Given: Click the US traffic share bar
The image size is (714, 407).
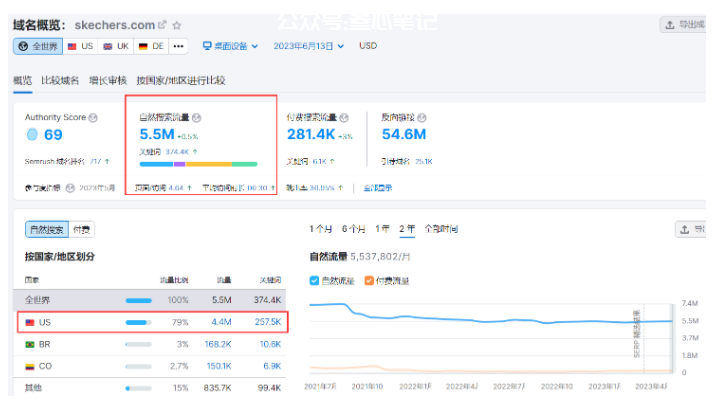Looking at the screenshot, I should click(138, 322).
